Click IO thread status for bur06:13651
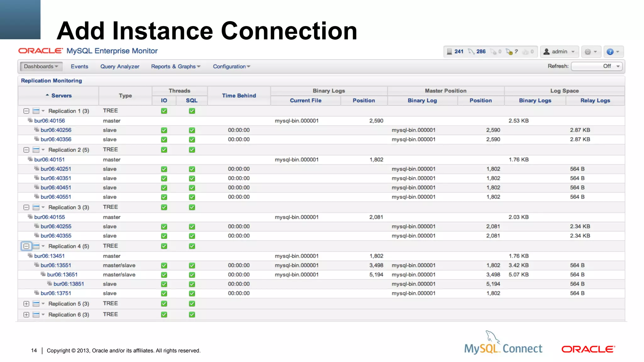Image resolution: width=644 pixels, height=362 pixels. point(164,275)
